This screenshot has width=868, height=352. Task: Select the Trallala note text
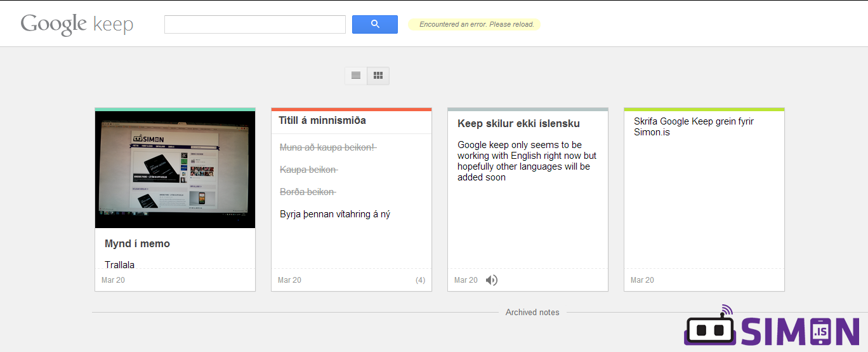[x=119, y=264]
